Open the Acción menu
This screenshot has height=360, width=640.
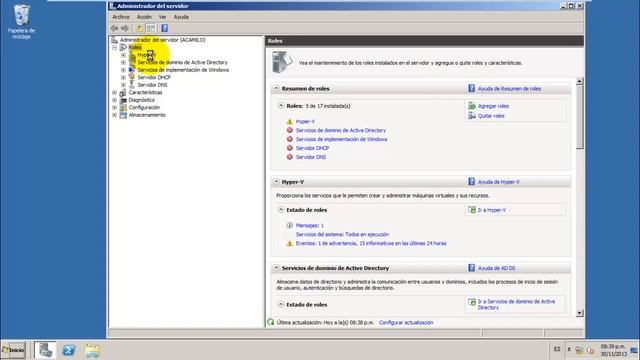144,17
